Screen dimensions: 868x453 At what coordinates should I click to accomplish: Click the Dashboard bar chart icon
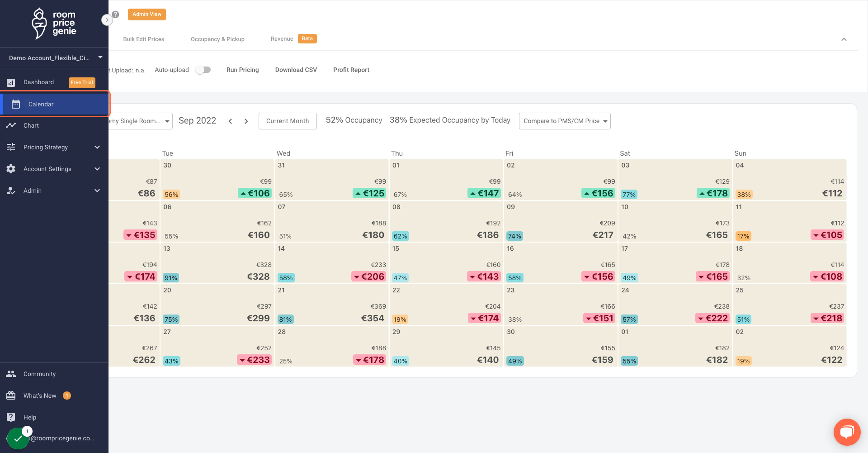point(11,82)
